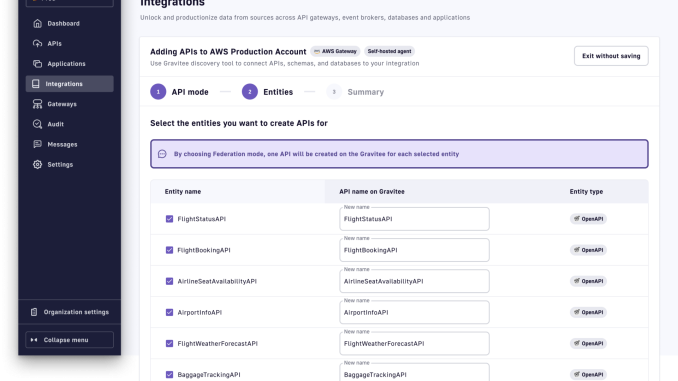Uncheck the AirportInfoAPI checkbox
Image resolution: width=678 pixels, height=381 pixels.
(x=170, y=312)
